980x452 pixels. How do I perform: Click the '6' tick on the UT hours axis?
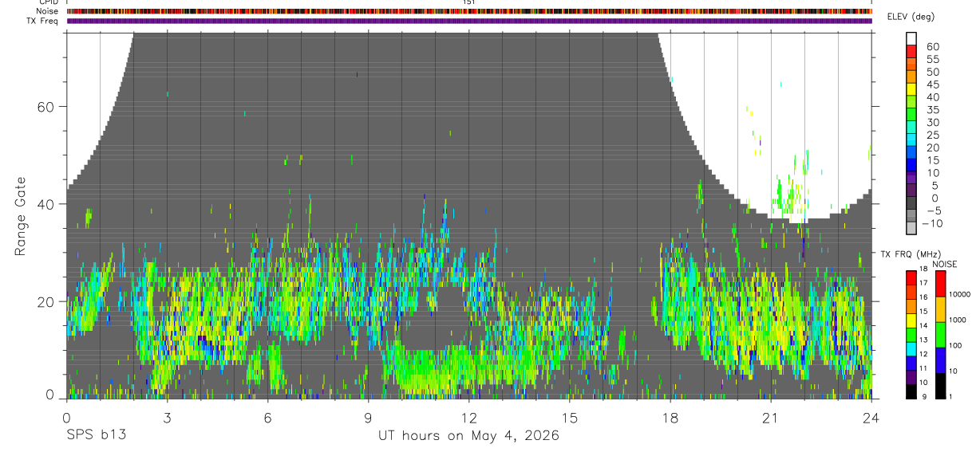point(267,418)
